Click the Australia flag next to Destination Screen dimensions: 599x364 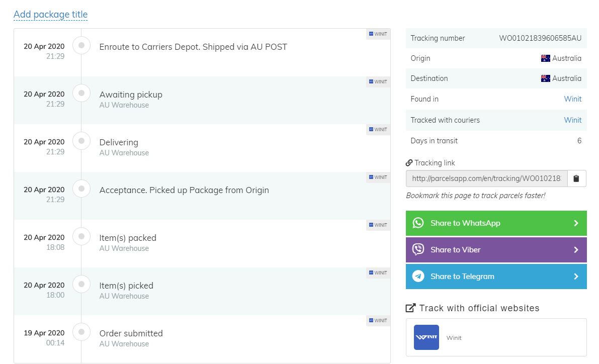tap(545, 78)
